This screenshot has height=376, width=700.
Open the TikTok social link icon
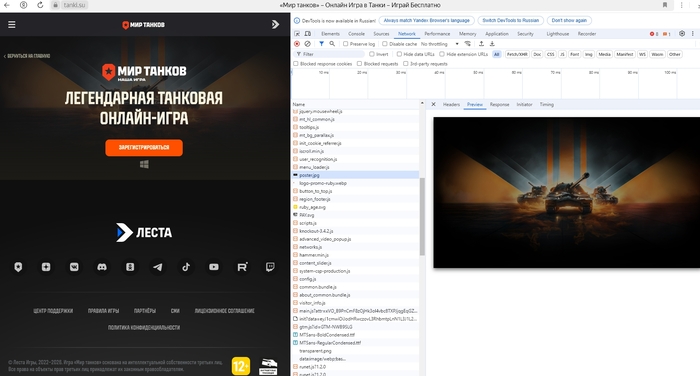tap(186, 267)
